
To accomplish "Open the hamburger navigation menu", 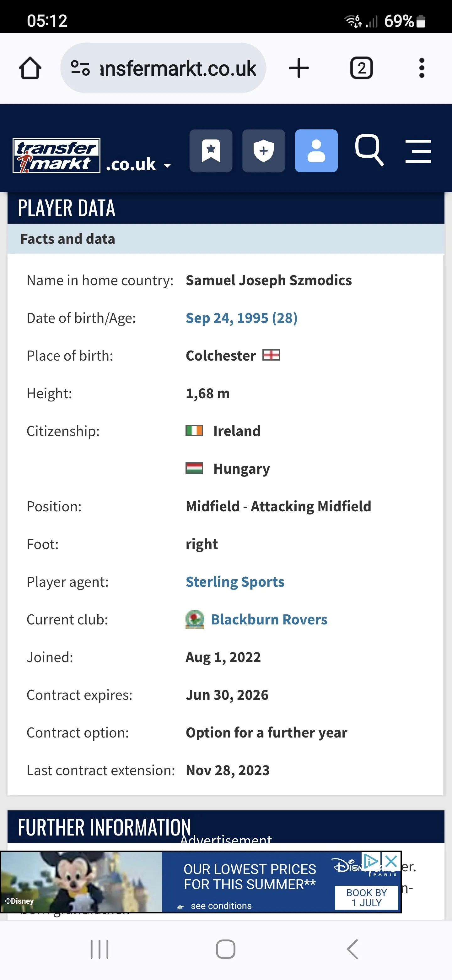I will coord(418,151).
